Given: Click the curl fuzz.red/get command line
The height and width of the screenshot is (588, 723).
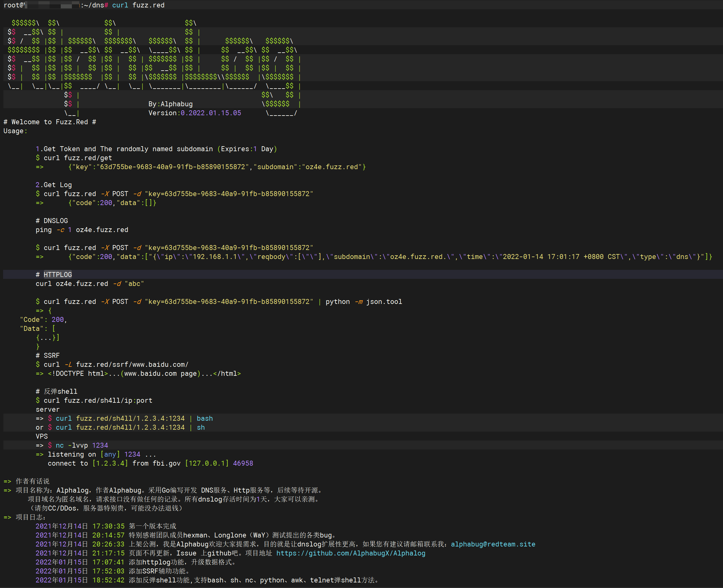Looking at the screenshot, I should tap(77, 158).
